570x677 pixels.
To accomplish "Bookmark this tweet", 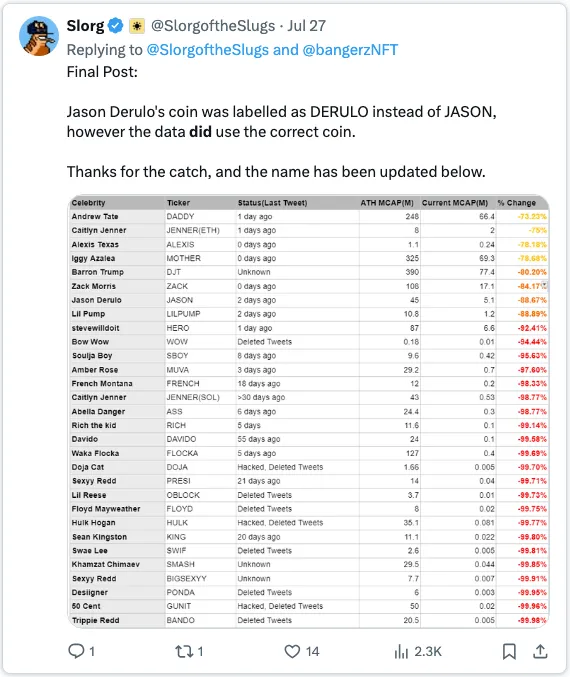I will (x=510, y=651).
